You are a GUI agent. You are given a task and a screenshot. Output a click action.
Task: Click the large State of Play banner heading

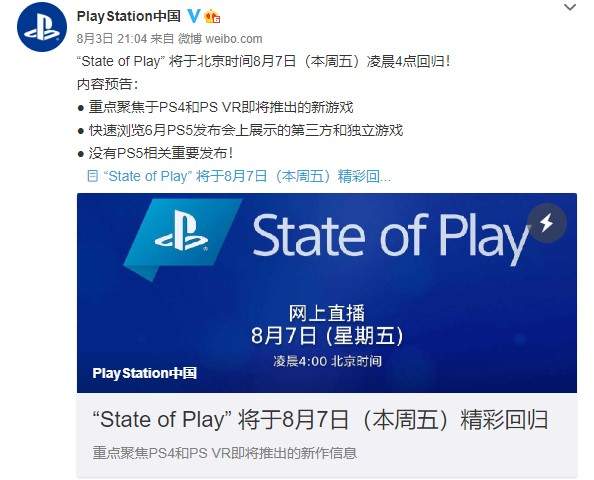tap(392, 238)
